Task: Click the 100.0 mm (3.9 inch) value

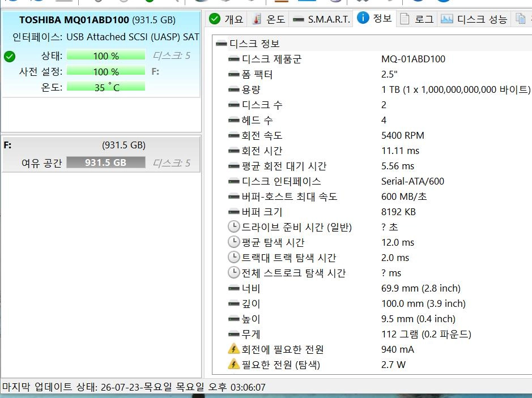Action: [x=423, y=303]
